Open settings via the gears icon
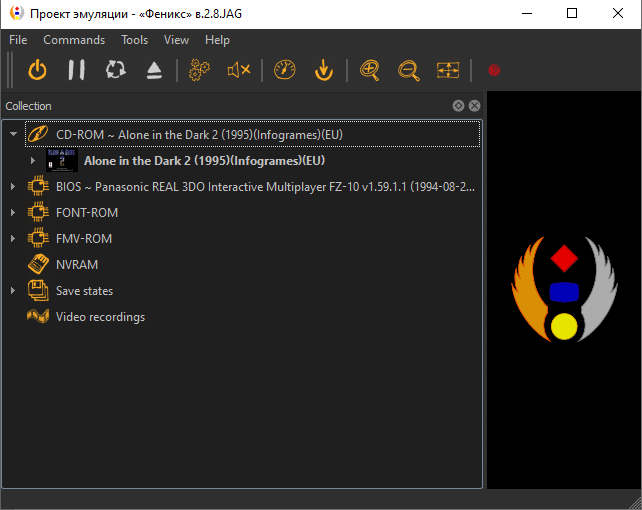 [x=199, y=70]
